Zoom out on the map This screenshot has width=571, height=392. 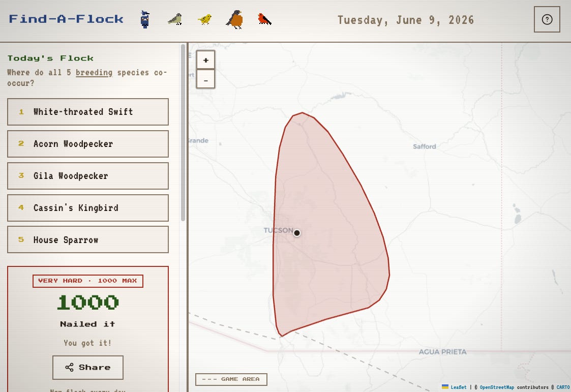pyautogui.click(x=206, y=79)
